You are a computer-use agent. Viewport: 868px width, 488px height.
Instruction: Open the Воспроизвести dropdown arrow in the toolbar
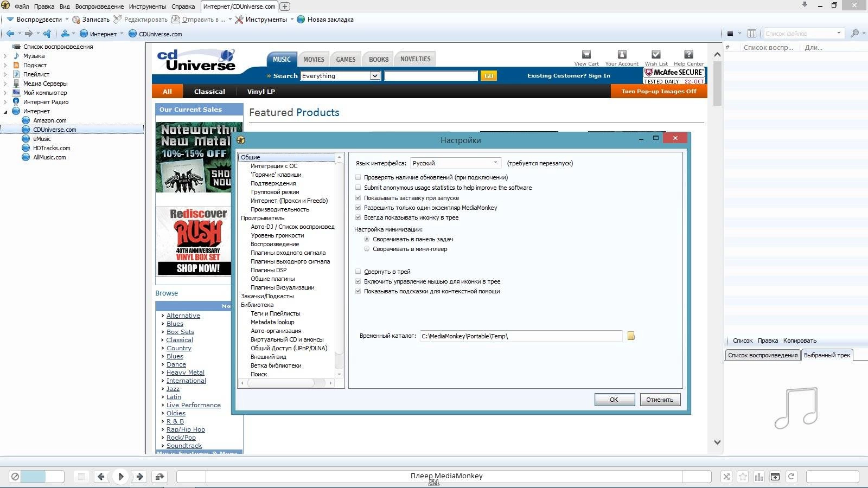(x=67, y=20)
